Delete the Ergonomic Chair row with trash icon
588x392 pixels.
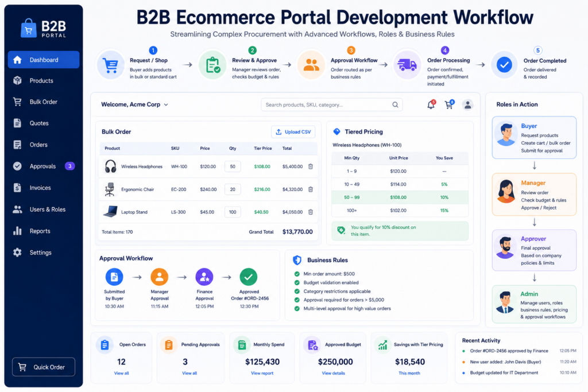311,189
